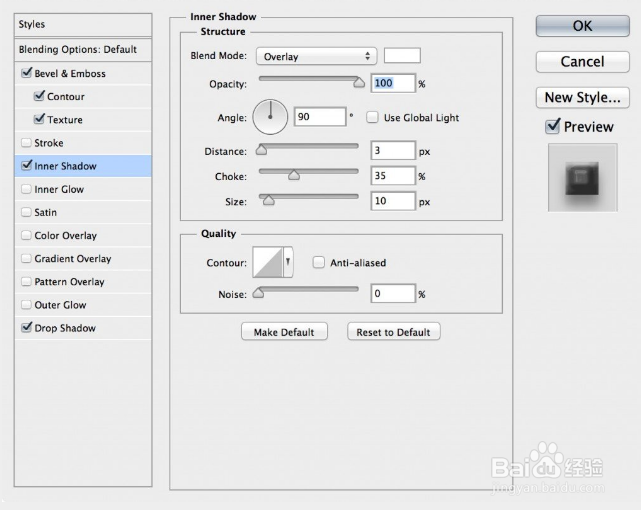Viewport: 641px width, 510px height.
Task: Click the Contour curve thumbnail
Action: 268,262
